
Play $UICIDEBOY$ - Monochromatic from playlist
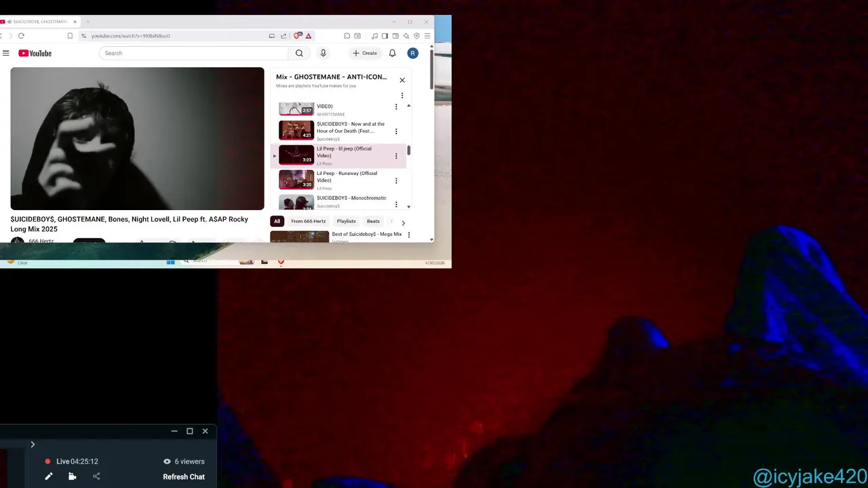(x=351, y=198)
